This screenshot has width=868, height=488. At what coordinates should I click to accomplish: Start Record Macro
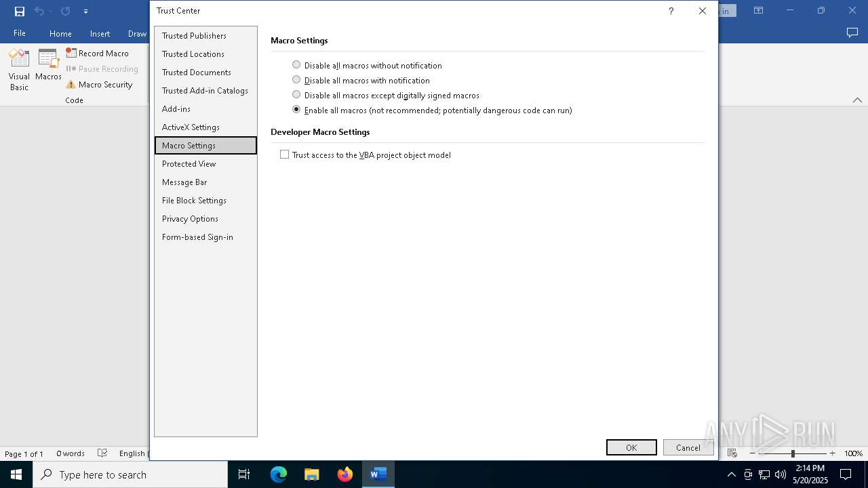tap(97, 53)
